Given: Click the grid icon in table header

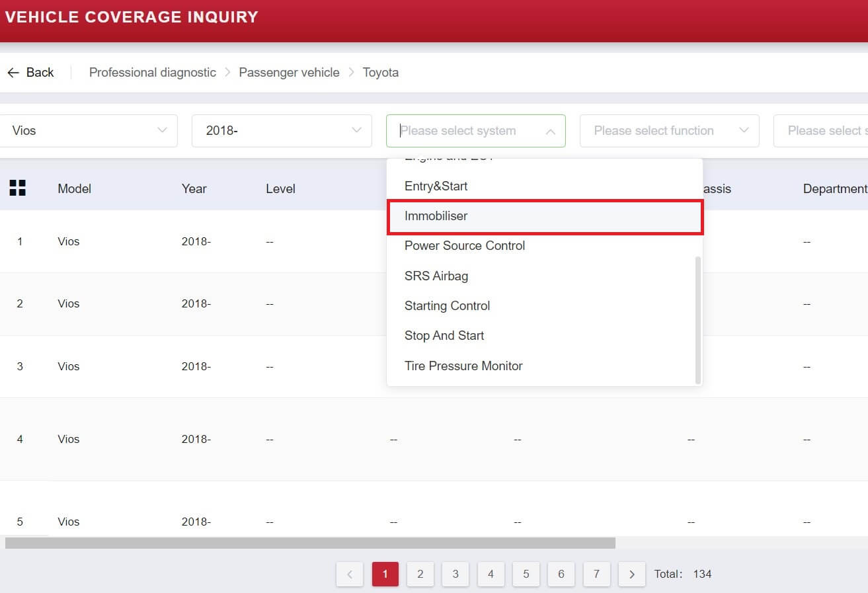Looking at the screenshot, I should coord(18,188).
